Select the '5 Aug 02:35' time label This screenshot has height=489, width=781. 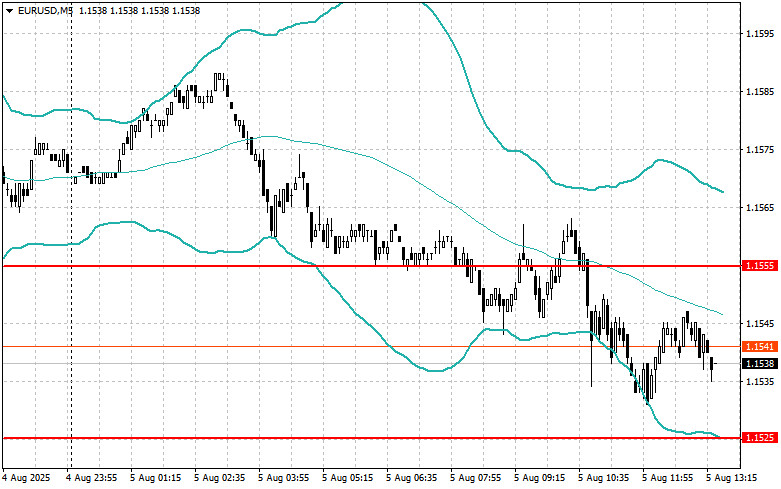coord(220,478)
